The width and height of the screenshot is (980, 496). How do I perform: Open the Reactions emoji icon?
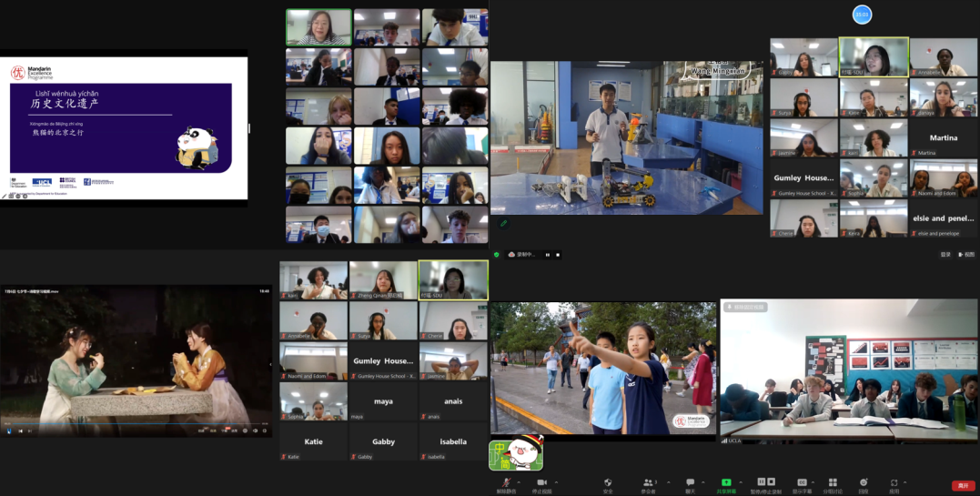point(863,481)
